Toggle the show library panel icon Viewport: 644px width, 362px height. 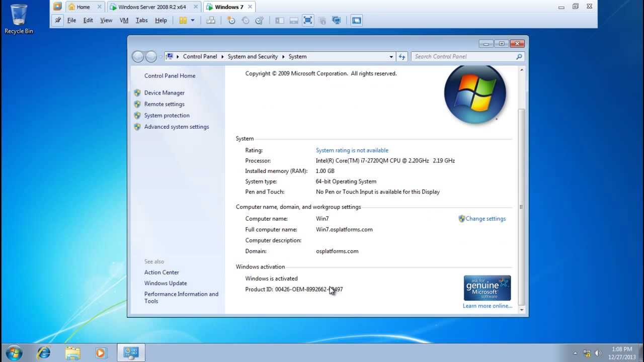(280, 20)
